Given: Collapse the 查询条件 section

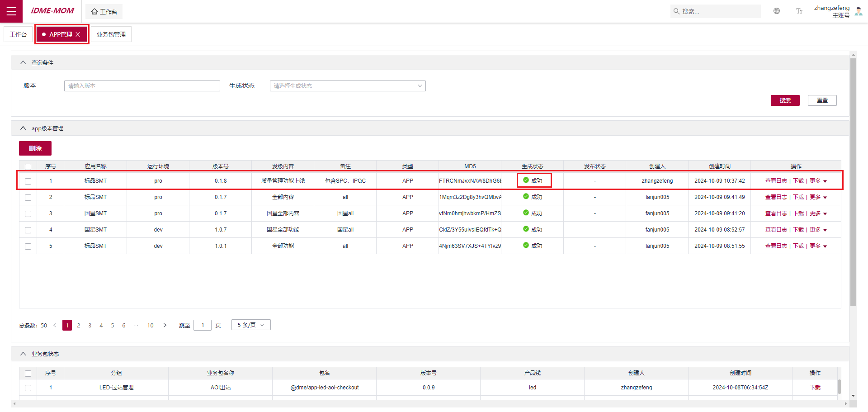Looking at the screenshot, I should (23, 62).
